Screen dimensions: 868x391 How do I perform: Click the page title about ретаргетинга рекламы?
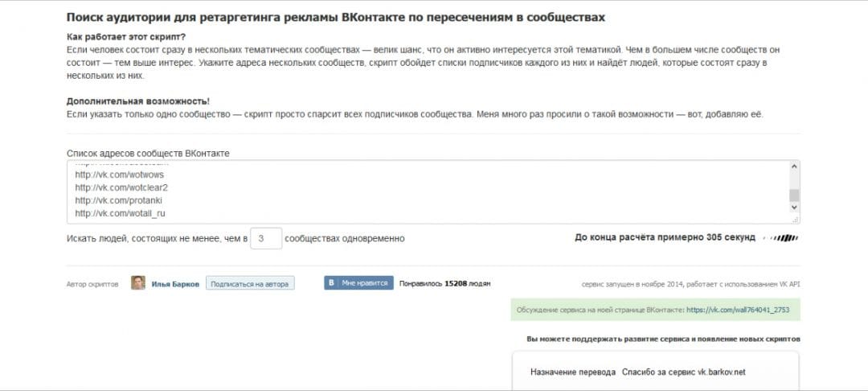tap(335, 17)
